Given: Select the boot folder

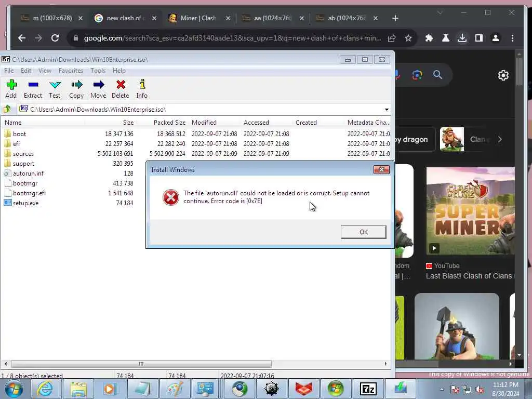Looking at the screenshot, I should pyautogui.click(x=19, y=134).
